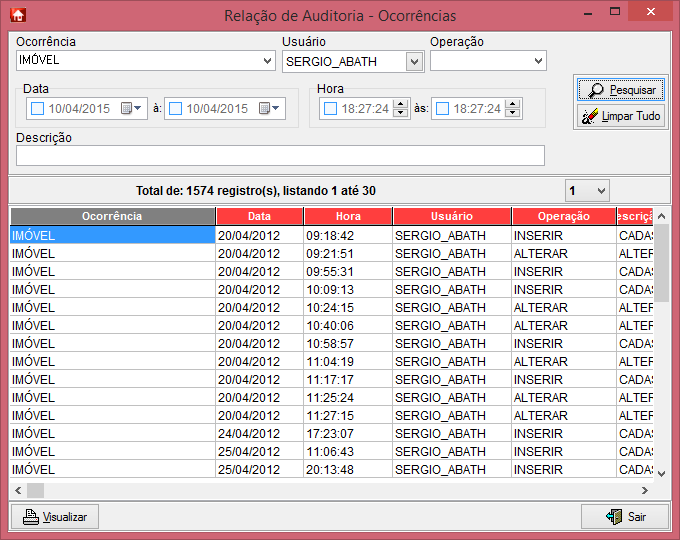
Task: Expand the Usuário dropdown
Action: click(x=414, y=61)
